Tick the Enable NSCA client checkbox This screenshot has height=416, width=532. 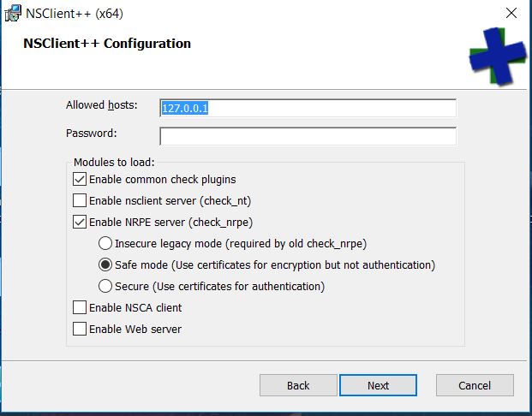80,307
